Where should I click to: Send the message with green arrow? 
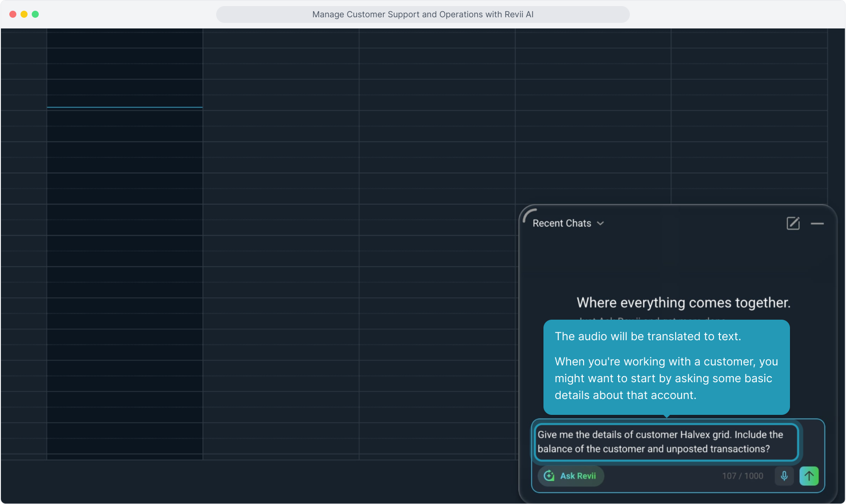[809, 476]
